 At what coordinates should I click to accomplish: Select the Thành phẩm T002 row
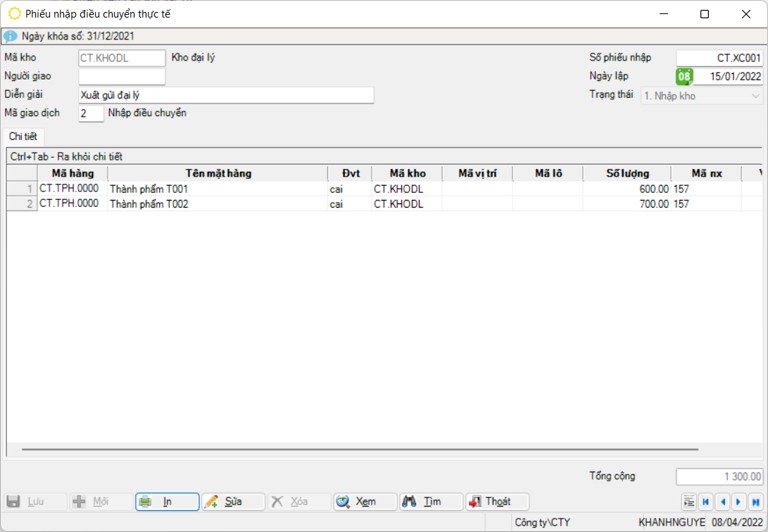click(x=218, y=204)
